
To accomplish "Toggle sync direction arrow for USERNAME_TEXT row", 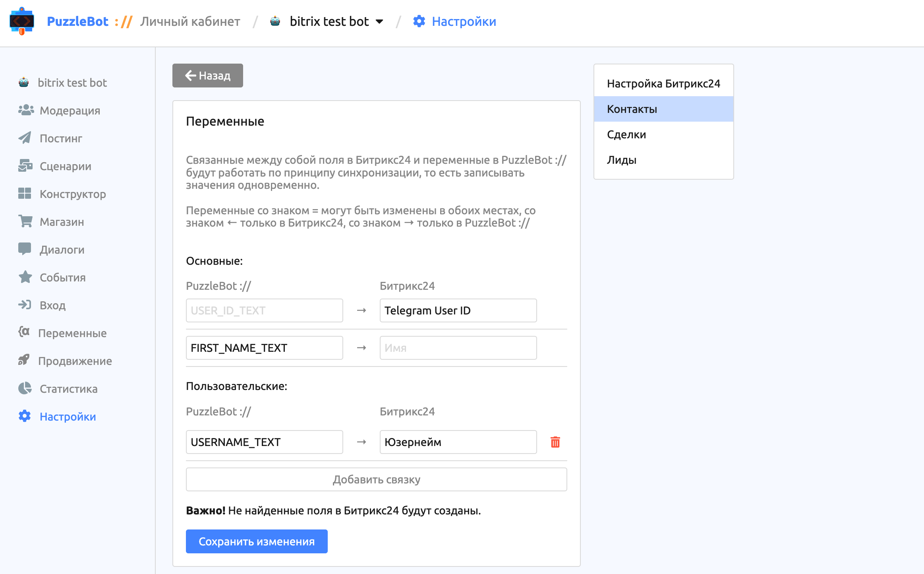I will coord(361,442).
